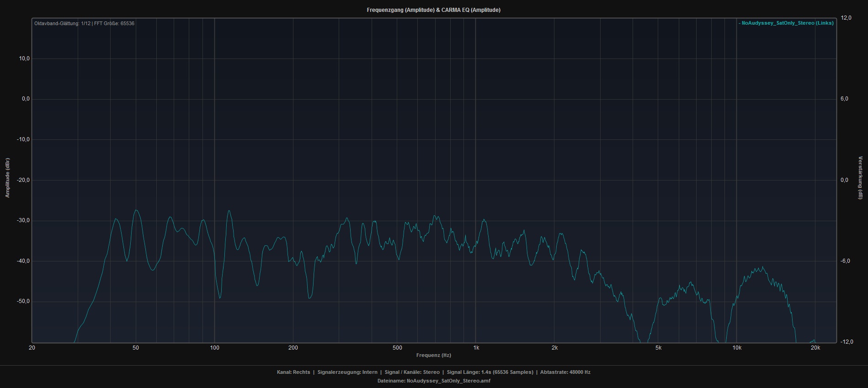
Task: Click the Abtastrate: 48000 Hz status text
Action: click(565, 372)
